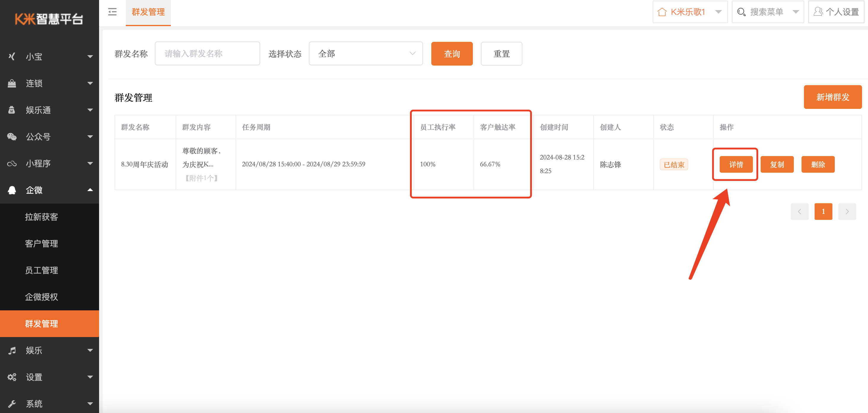Click 删除 for 8.30周年庆活动
The width and height of the screenshot is (868, 413).
(x=818, y=165)
